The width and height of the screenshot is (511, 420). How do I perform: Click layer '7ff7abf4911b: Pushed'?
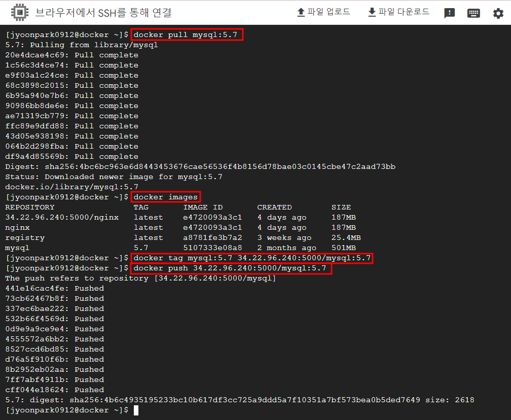[55, 379]
